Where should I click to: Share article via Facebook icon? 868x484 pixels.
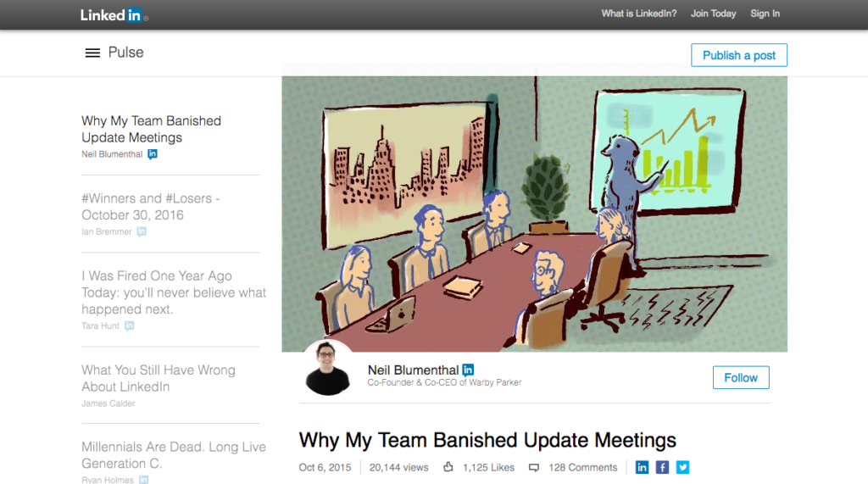pyautogui.click(x=662, y=467)
